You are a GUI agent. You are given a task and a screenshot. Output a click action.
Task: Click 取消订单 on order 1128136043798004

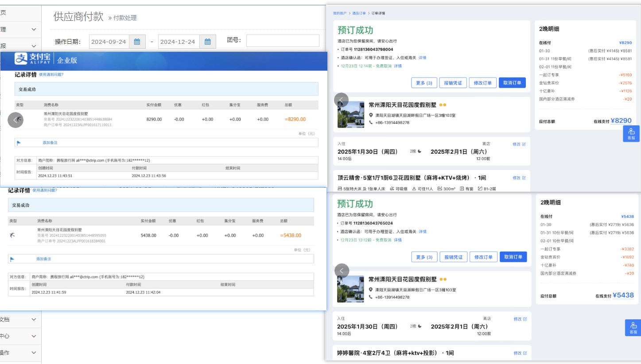[x=512, y=83]
